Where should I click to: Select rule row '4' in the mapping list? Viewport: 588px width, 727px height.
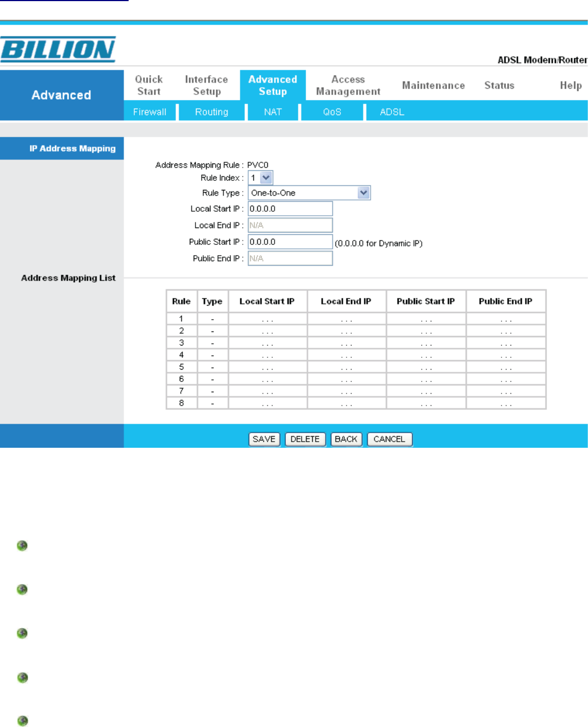click(x=356, y=355)
